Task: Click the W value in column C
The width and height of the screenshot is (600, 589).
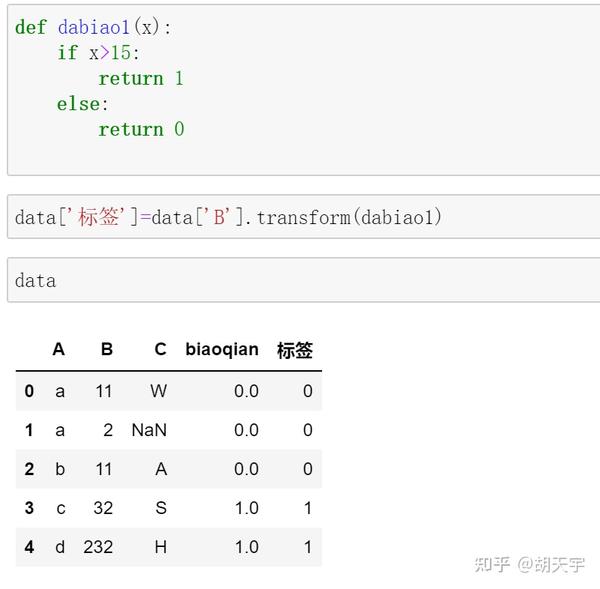Action: (159, 391)
